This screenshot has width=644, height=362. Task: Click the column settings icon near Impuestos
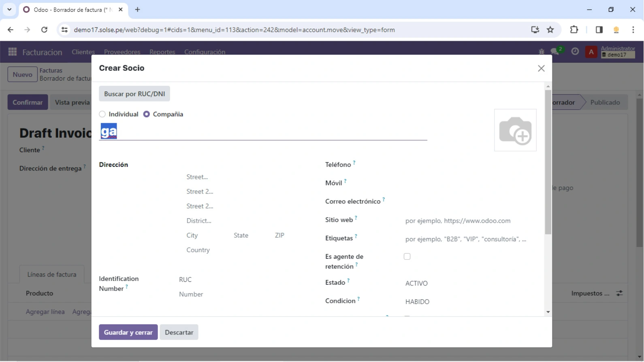point(619,293)
